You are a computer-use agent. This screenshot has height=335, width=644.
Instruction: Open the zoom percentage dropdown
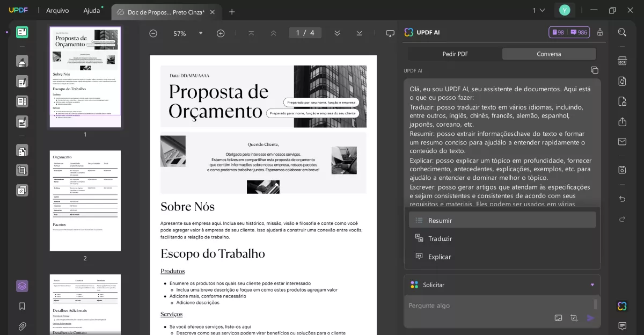click(x=201, y=33)
